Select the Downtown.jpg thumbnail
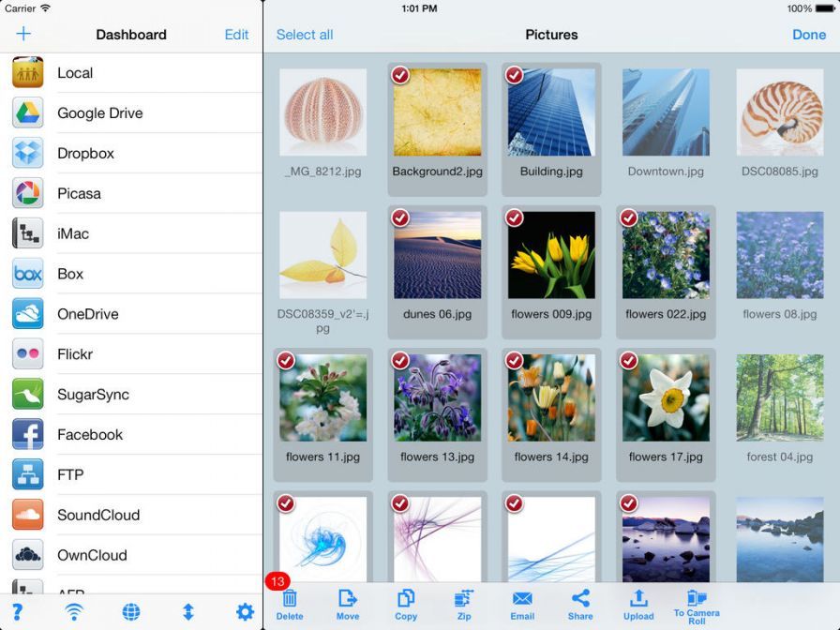The width and height of the screenshot is (840, 630). pos(666,112)
